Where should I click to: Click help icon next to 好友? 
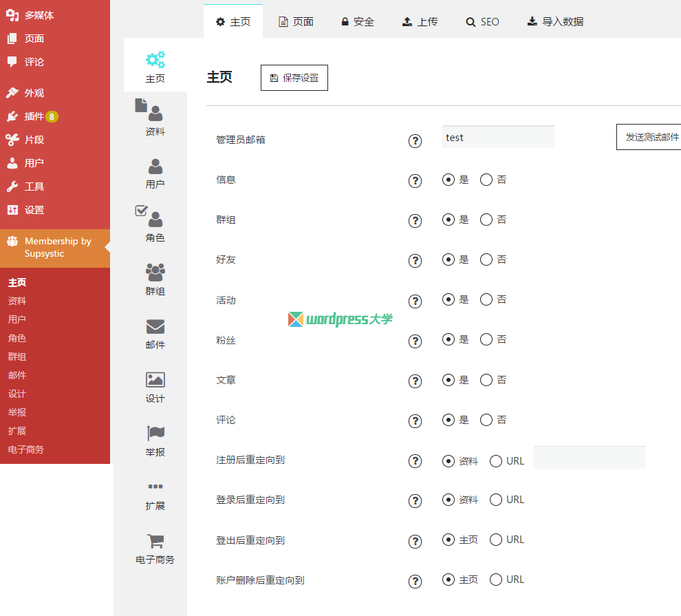coord(415,261)
